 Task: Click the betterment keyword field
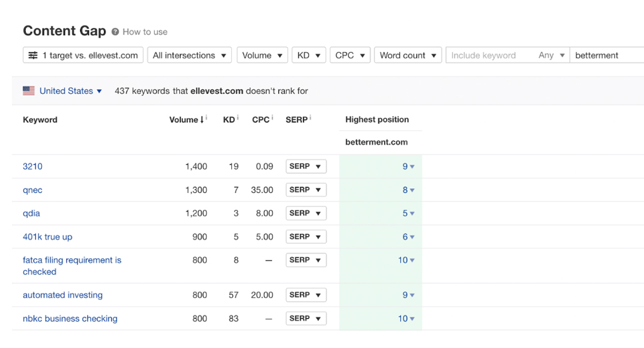(607, 55)
